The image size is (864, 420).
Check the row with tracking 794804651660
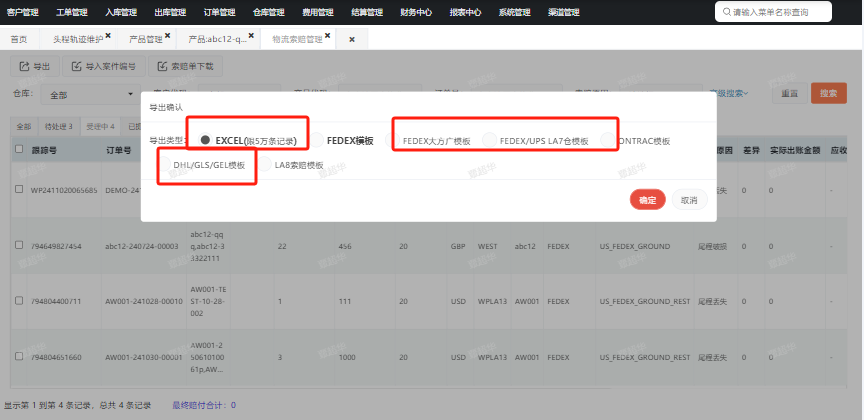19,356
